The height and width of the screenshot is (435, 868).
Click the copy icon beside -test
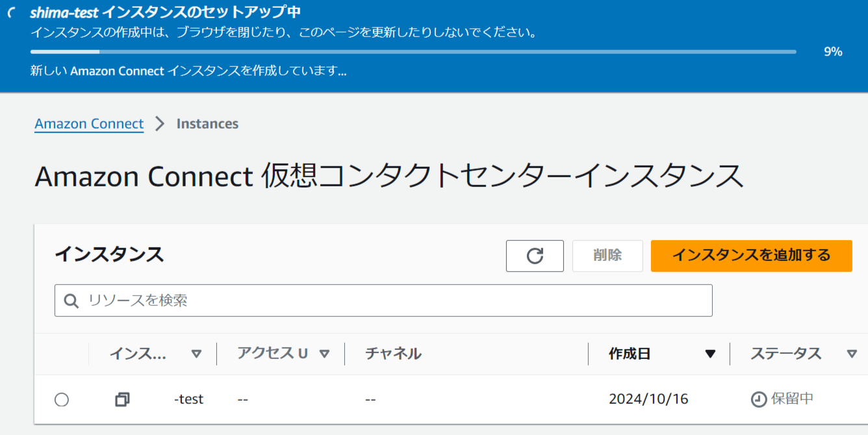(122, 399)
